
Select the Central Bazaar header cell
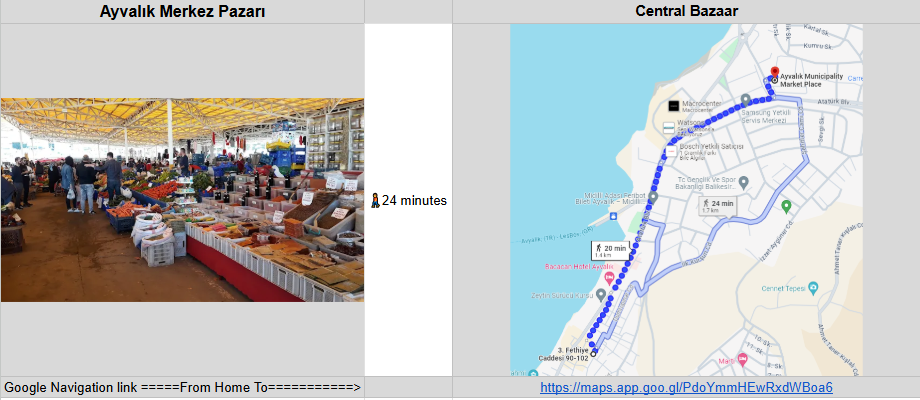(x=686, y=12)
